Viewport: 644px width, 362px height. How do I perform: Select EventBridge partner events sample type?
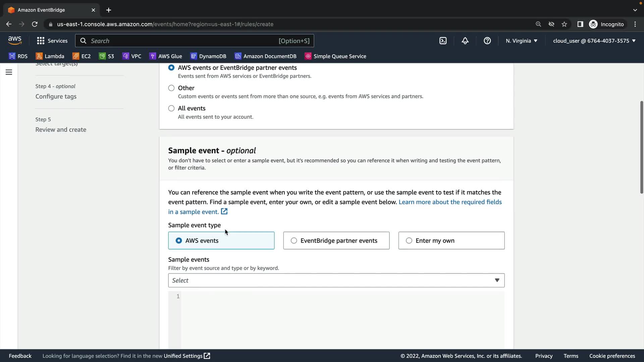294,241
